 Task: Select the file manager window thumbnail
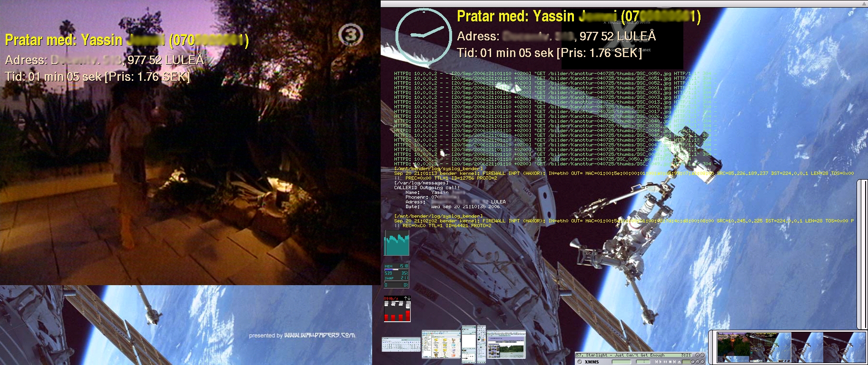[x=441, y=344]
